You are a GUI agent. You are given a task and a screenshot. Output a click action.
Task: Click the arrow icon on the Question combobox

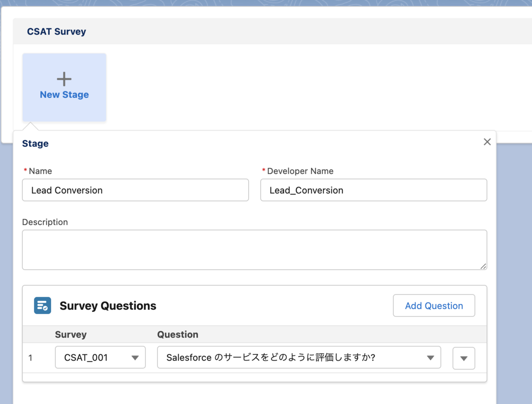tap(430, 357)
